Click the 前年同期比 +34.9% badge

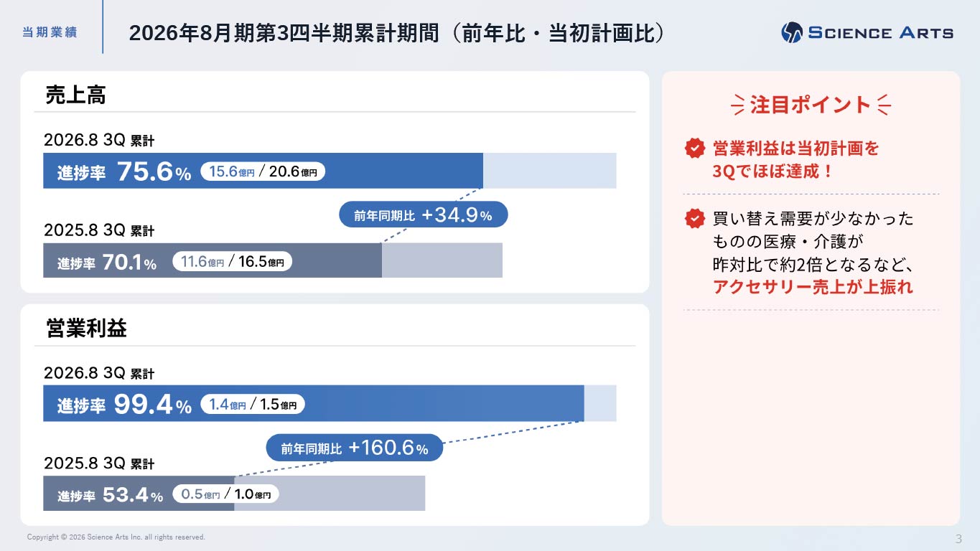tap(423, 215)
